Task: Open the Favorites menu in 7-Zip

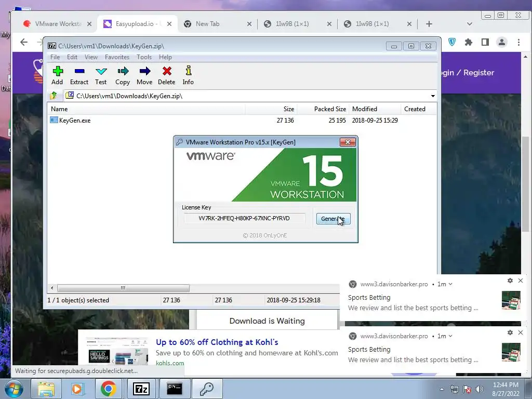Action: [117, 57]
